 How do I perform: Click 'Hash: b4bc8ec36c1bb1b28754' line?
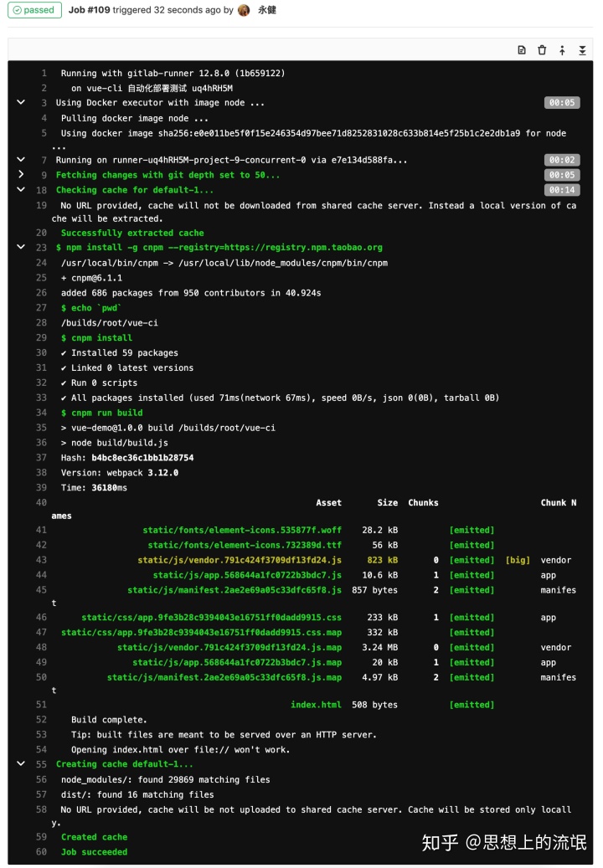coord(127,458)
